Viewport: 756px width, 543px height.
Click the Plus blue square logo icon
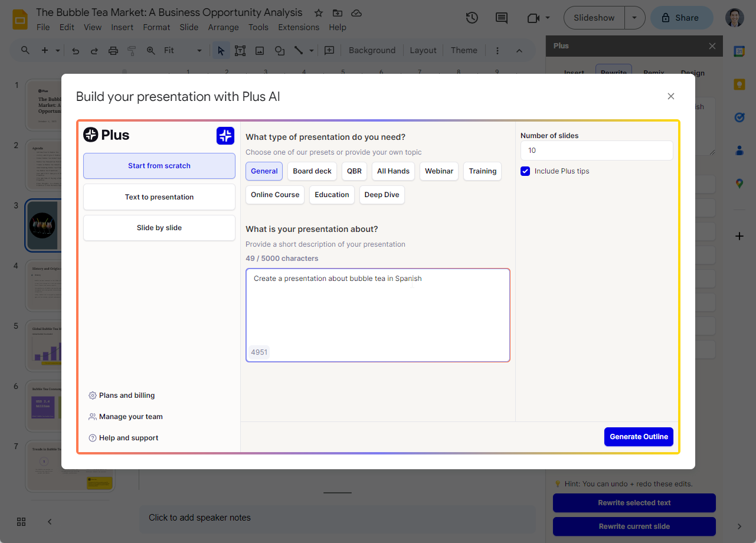tap(225, 136)
